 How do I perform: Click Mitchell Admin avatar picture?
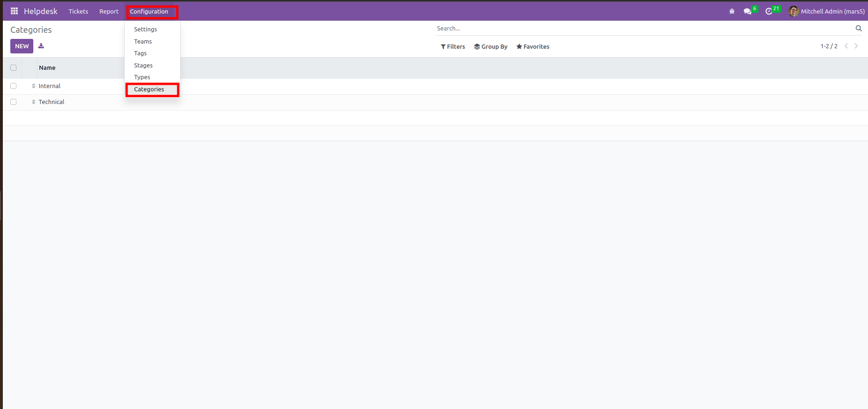point(793,11)
